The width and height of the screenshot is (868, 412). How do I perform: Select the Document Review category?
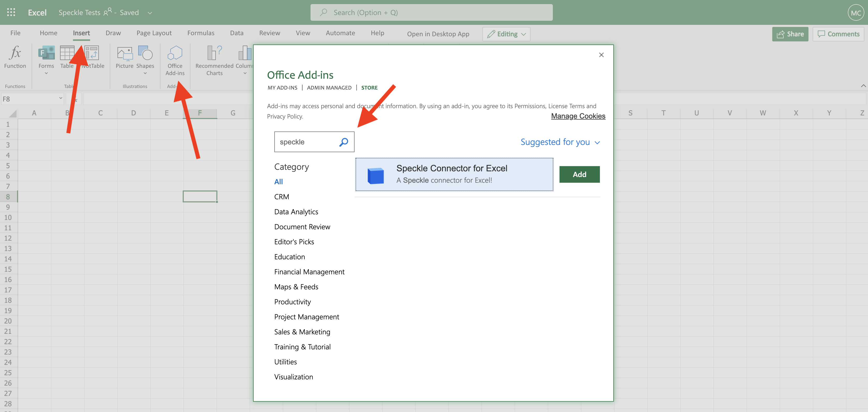click(302, 227)
